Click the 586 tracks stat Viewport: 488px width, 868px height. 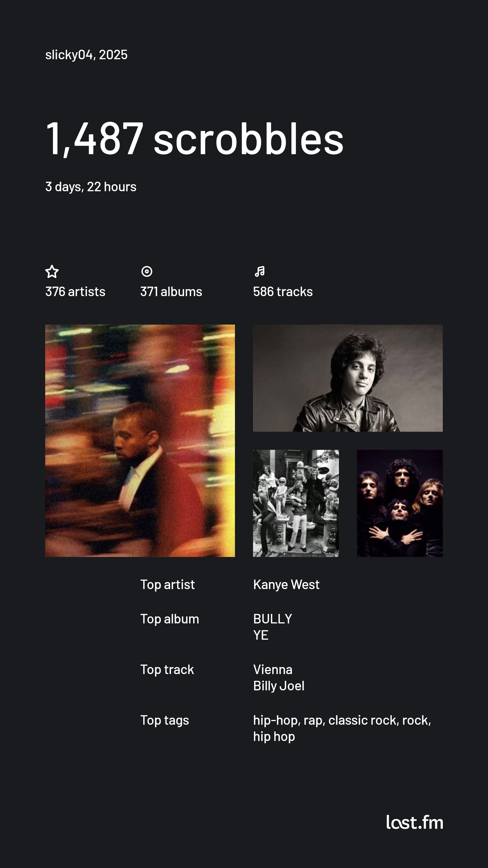283,291
